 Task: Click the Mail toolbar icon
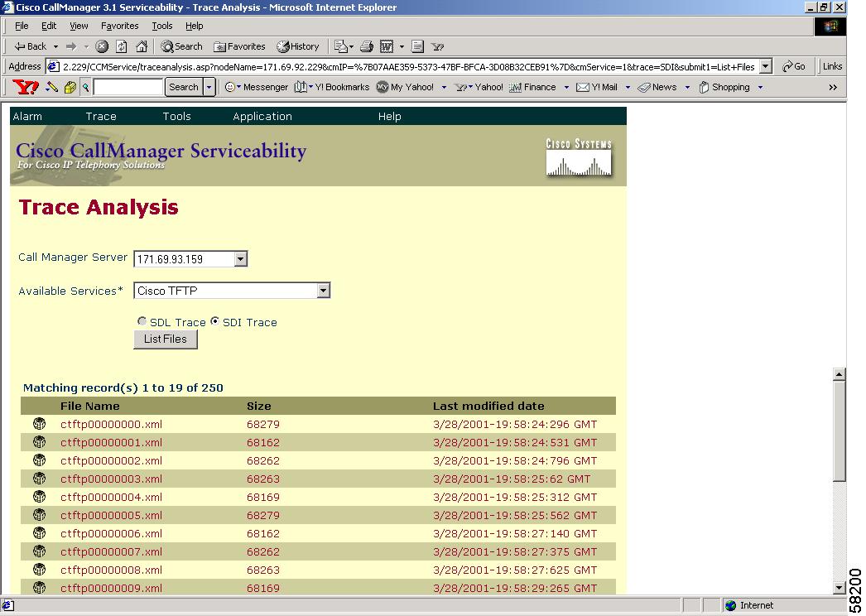(341, 46)
